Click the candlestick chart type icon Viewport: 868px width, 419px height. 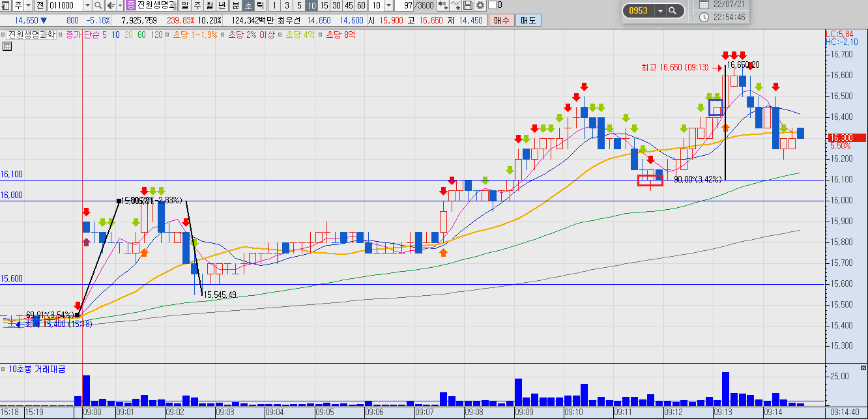coord(443,5)
